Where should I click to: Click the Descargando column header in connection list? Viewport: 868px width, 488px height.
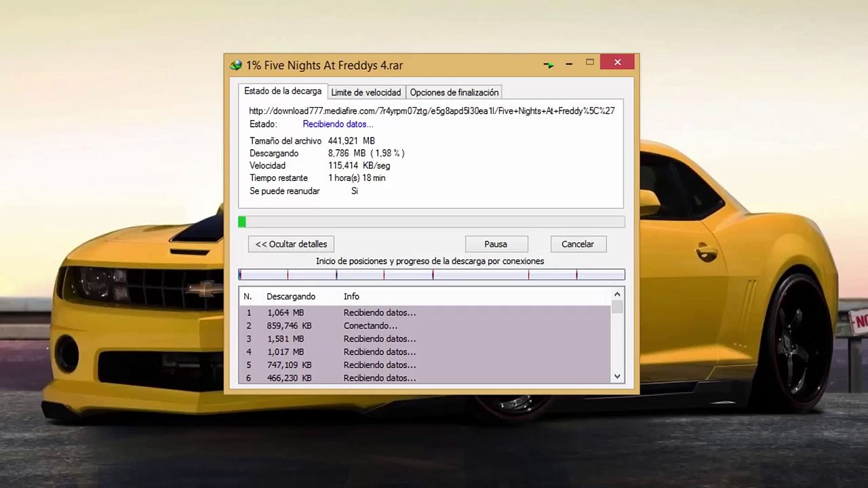pos(291,296)
